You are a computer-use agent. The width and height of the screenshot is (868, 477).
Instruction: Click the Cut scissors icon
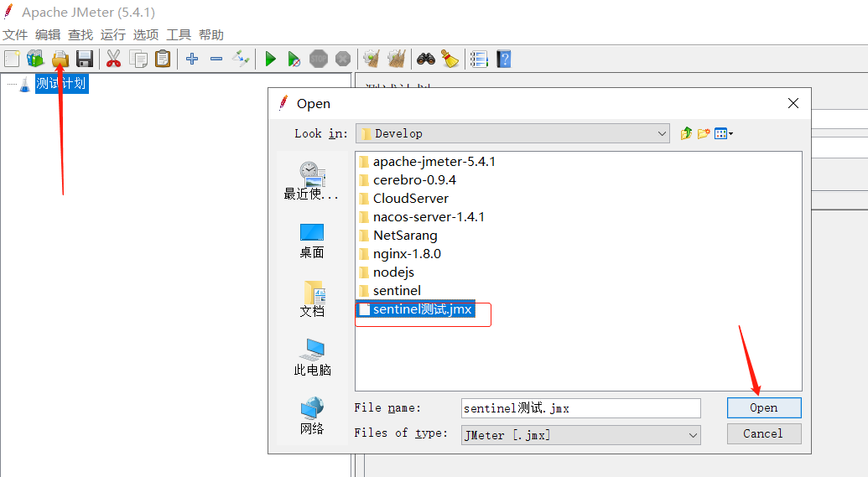coord(113,59)
